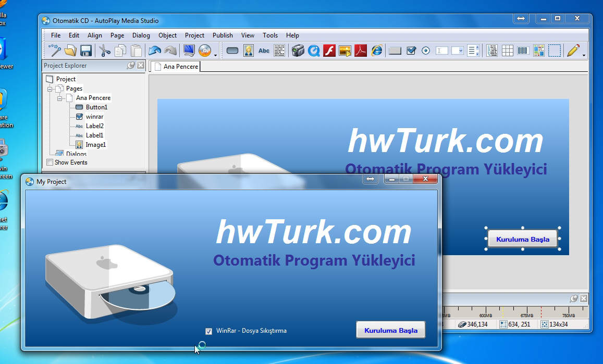Open the Object menu
The height and width of the screenshot is (364, 603).
click(168, 35)
